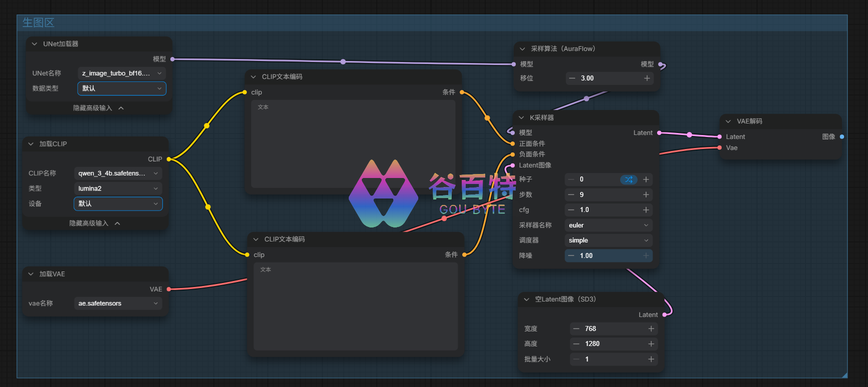The height and width of the screenshot is (387, 868).
Task: Open the 设备 dropdown
Action: pyautogui.click(x=118, y=204)
